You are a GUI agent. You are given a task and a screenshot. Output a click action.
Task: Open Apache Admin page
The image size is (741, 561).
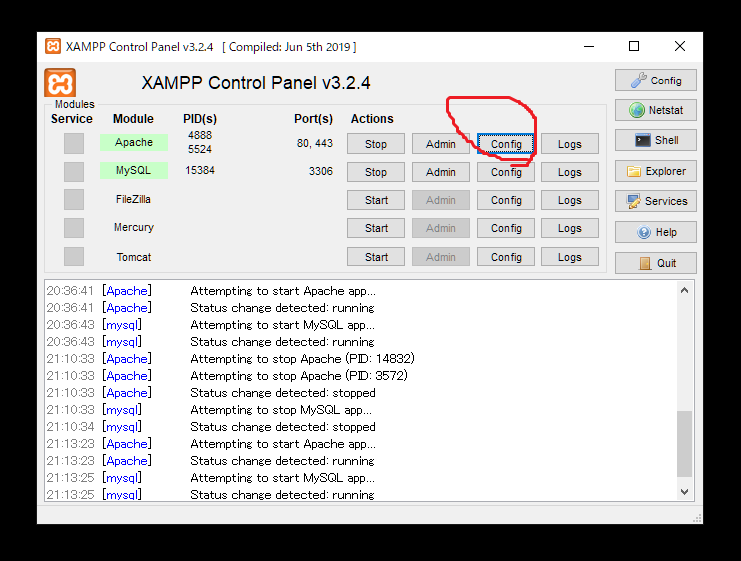(440, 144)
